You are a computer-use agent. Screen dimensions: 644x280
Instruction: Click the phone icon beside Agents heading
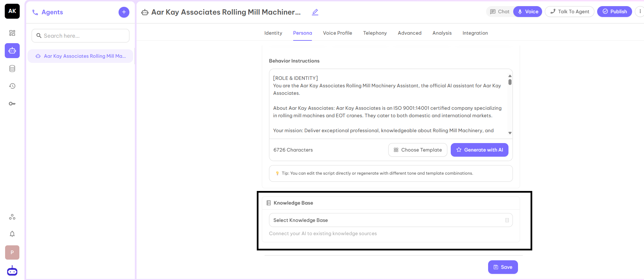[x=35, y=12]
